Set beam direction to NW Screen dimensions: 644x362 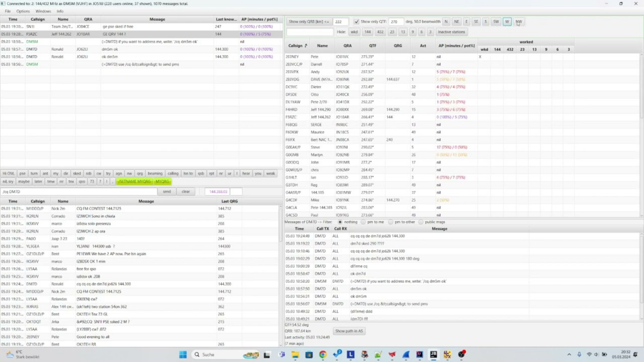pyautogui.click(x=519, y=22)
